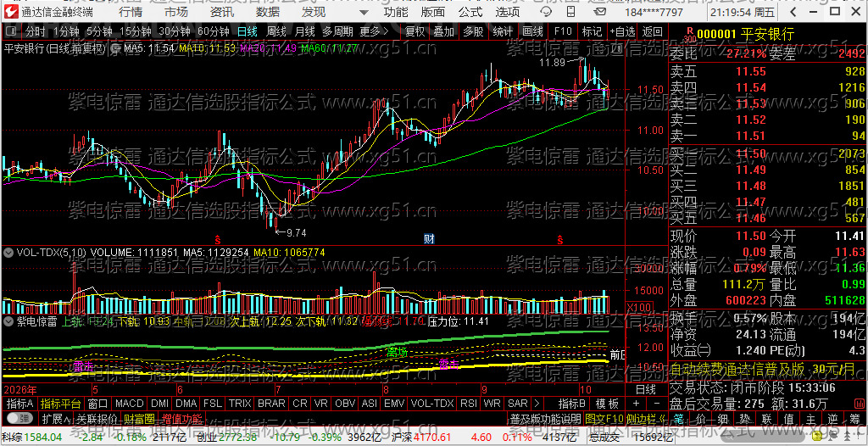The height and width of the screenshot is (446, 868).
Task: Select the BRAR indicator tab
Action: [x=271, y=404]
